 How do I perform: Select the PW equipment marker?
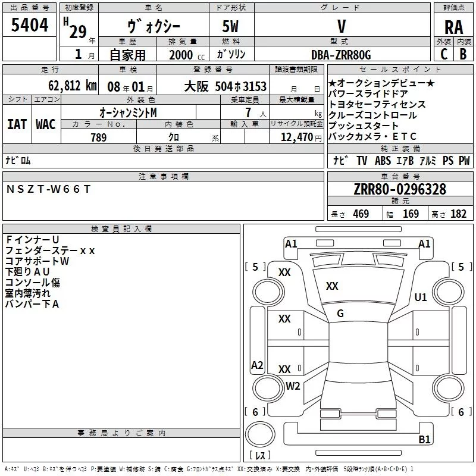[464, 161]
